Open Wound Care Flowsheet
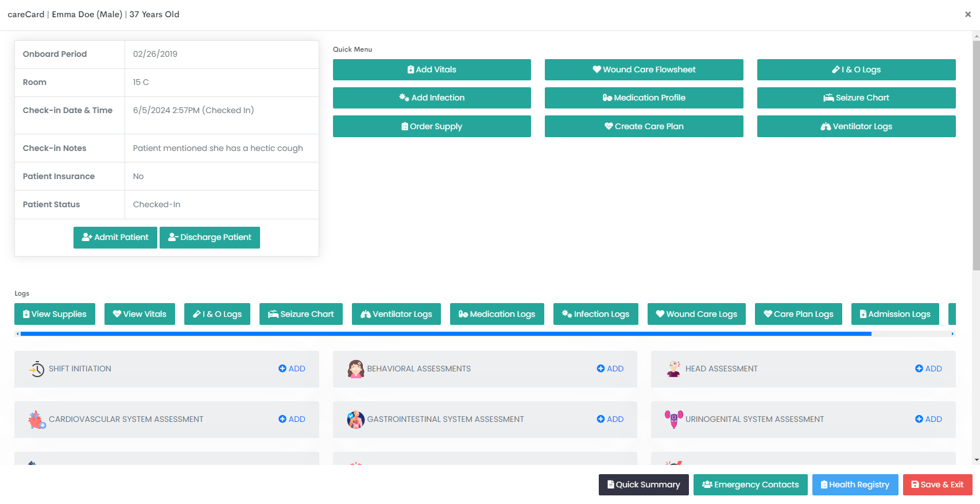Screen dimensions: 980x504 [644, 69]
